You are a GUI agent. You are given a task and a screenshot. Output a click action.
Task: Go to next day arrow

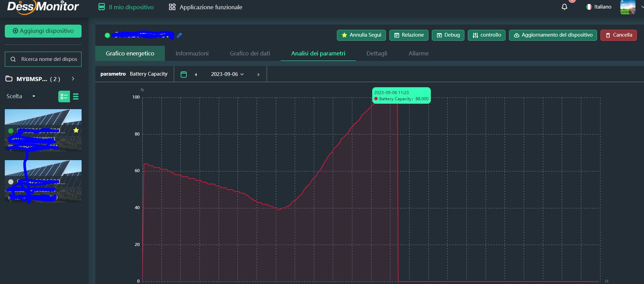pyautogui.click(x=258, y=74)
